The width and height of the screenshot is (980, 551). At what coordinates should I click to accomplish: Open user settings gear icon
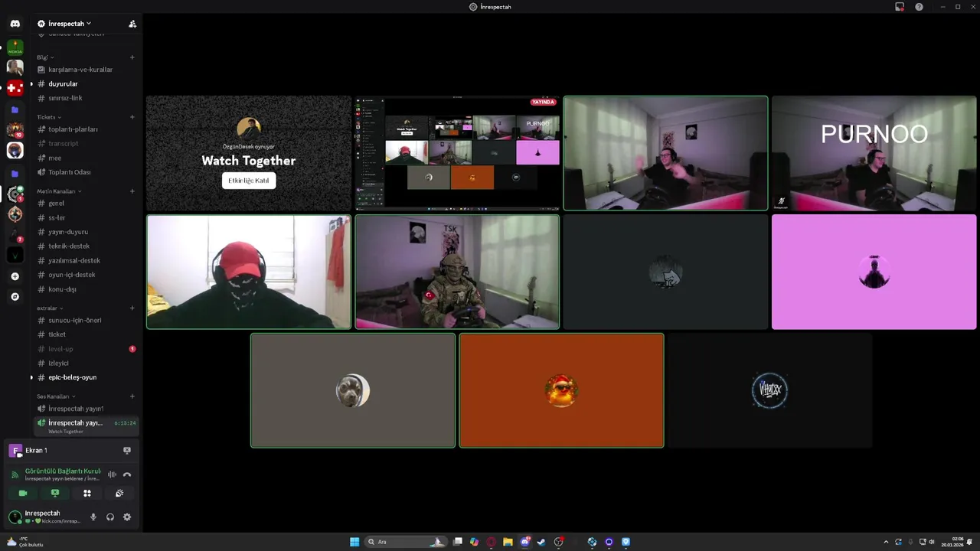coord(127,517)
